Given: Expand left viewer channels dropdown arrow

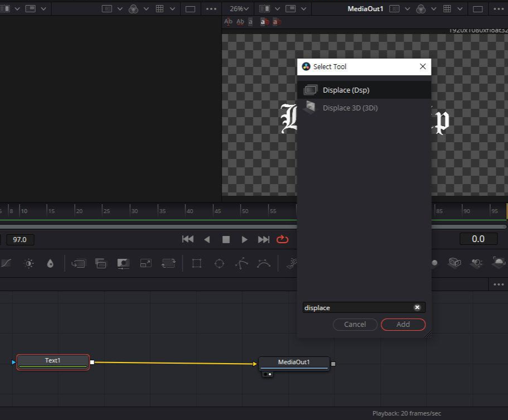Looking at the screenshot, I should (146, 9).
